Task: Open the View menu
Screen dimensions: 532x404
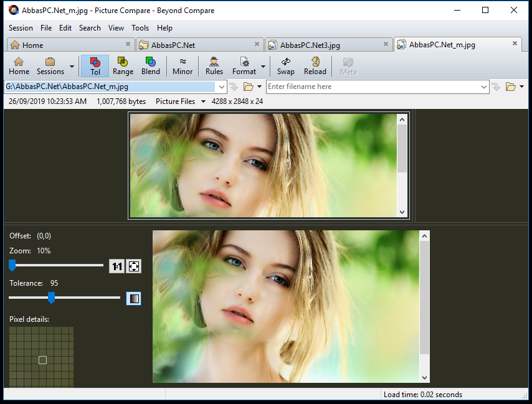Action: click(x=116, y=28)
